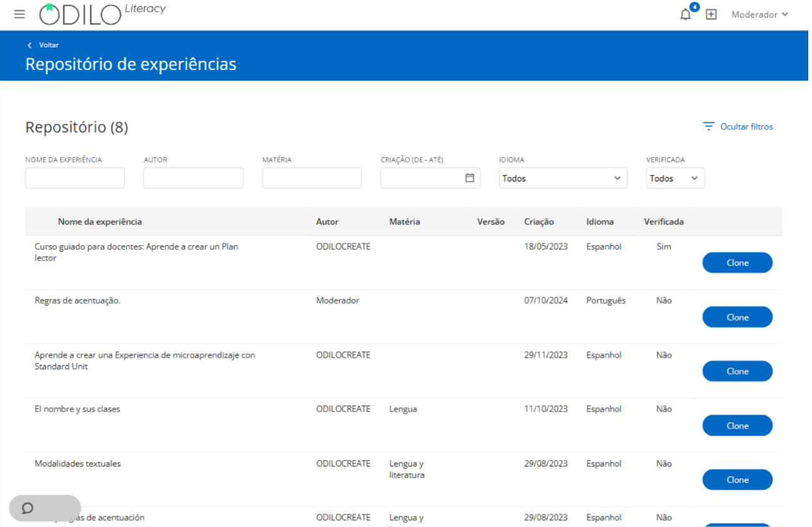
Task: Click Lengua y literatura in Modalidades textuales row
Action: click(407, 469)
